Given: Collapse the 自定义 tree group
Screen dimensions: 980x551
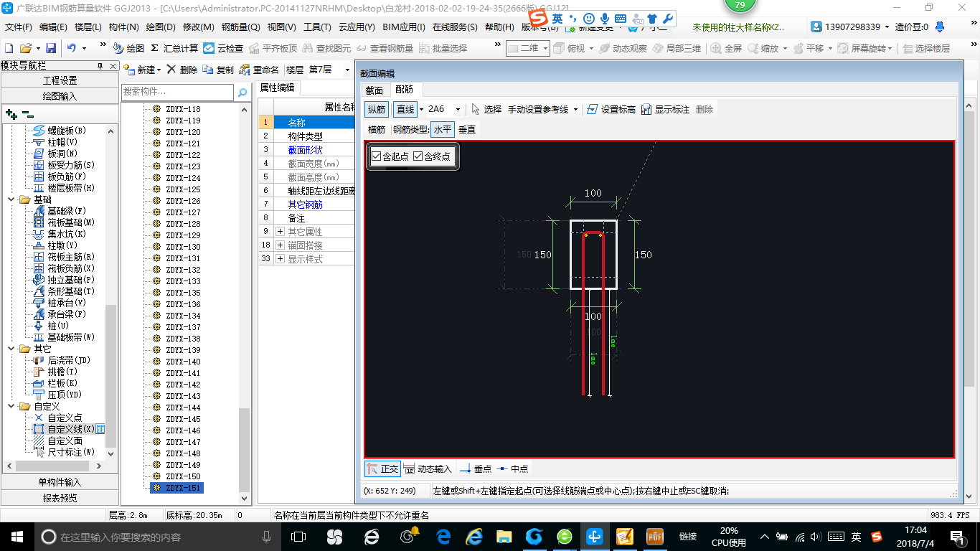Looking at the screenshot, I should click(11, 406).
